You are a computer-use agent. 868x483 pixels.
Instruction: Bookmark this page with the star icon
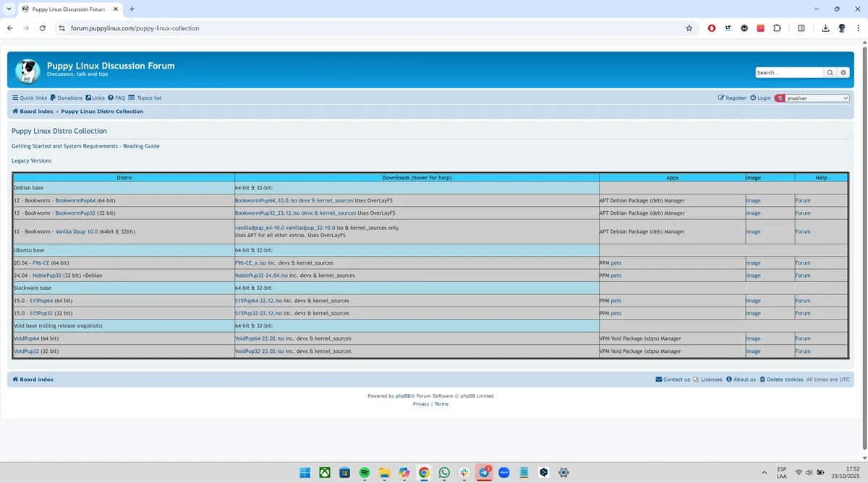tap(689, 28)
